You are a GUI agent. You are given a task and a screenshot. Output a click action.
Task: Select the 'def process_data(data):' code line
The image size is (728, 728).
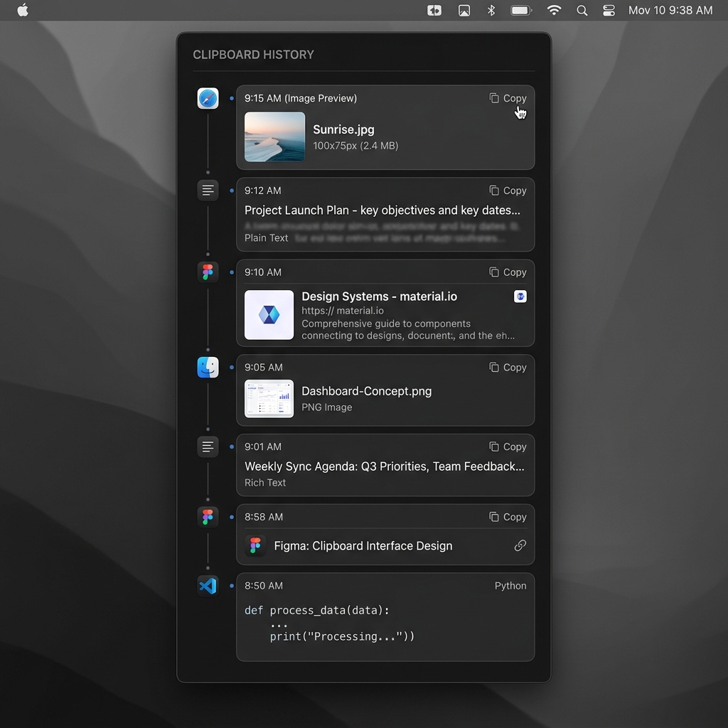317,611
